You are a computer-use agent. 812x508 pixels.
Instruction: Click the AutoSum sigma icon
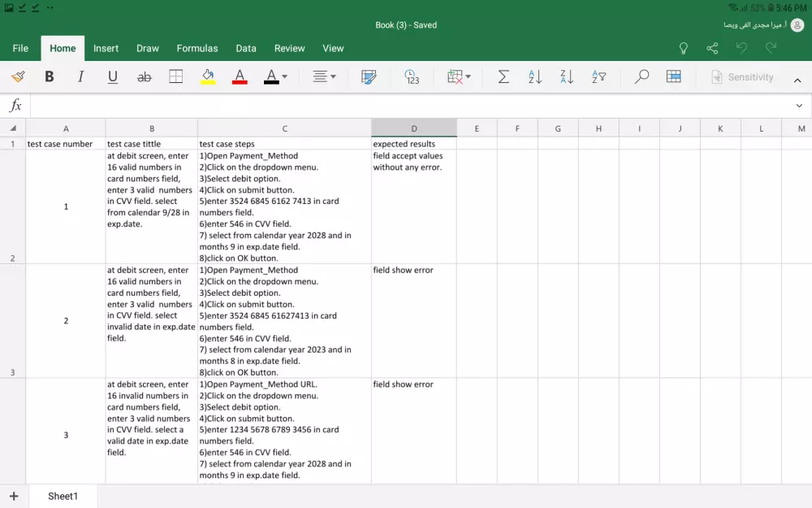[503, 77]
